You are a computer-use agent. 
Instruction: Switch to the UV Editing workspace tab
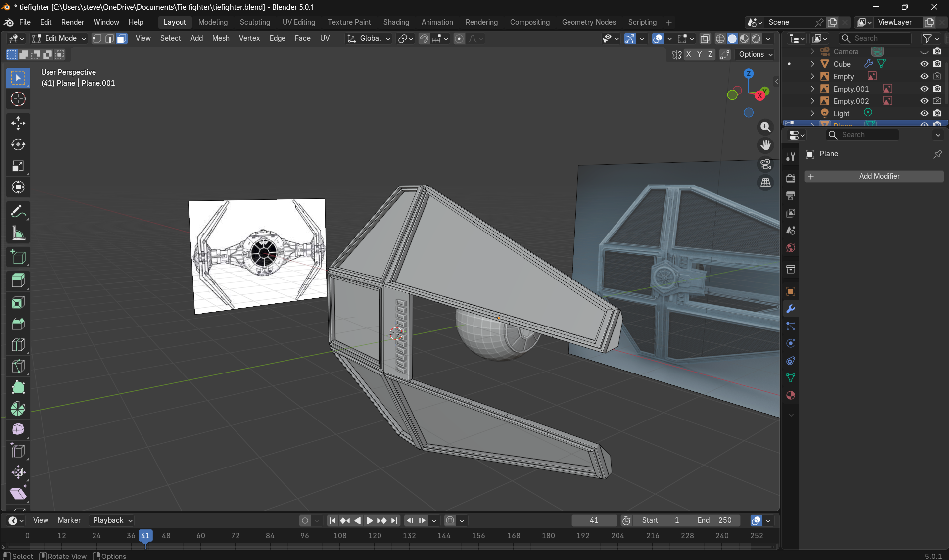(x=298, y=22)
